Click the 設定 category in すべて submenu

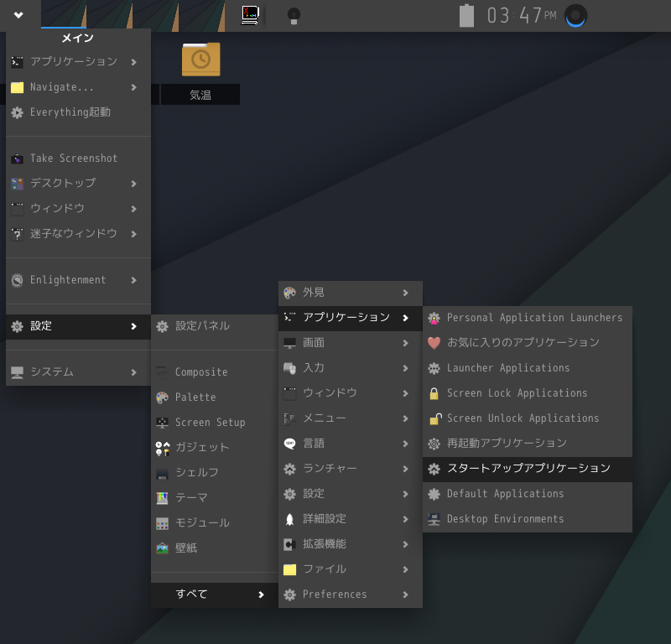coord(350,494)
